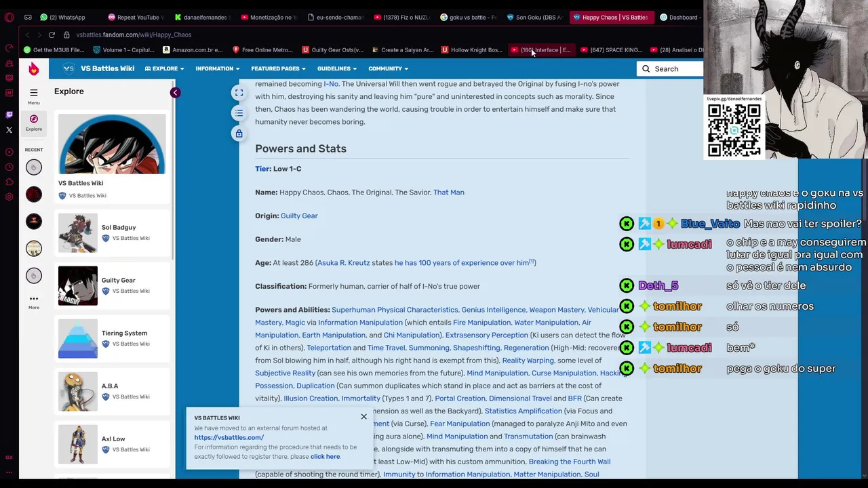Image resolution: width=868 pixels, height=488 pixels.
Task: Open the Opera menu logo
Action: click(x=9, y=17)
